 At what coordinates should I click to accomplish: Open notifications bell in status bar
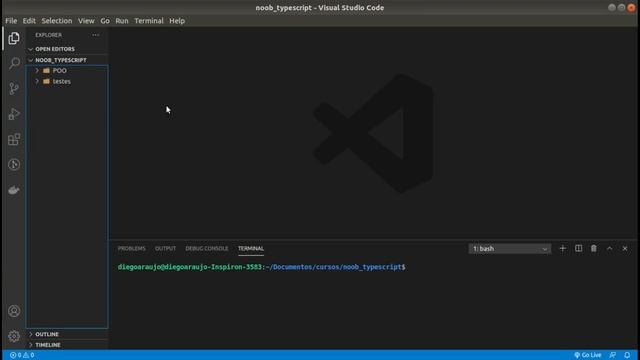tap(627, 355)
